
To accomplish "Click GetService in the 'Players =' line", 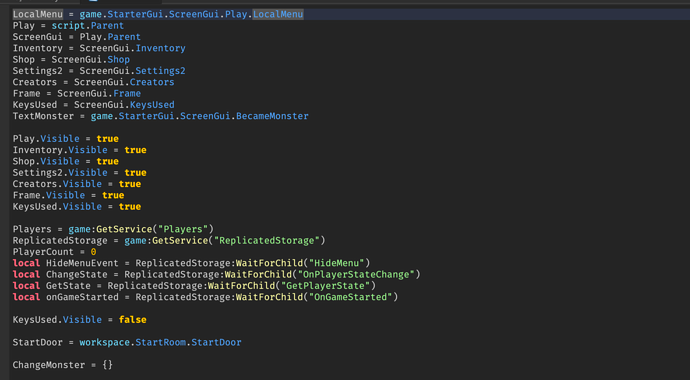I will click(x=124, y=229).
